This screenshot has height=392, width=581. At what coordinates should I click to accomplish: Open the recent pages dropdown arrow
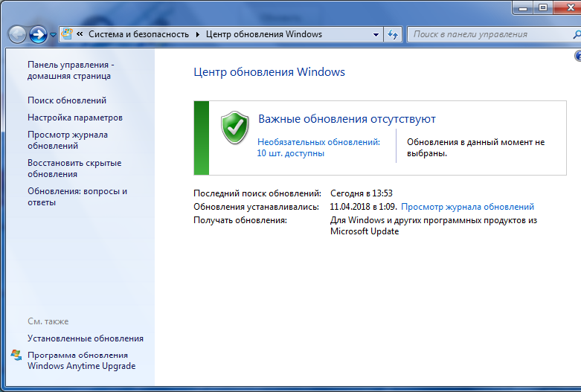[x=53, y=35]
